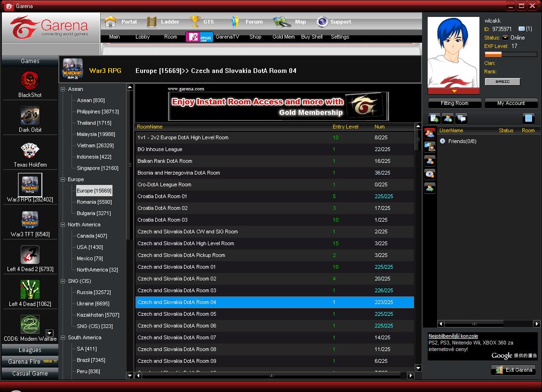542x392 pixels.
Task: Select the COD6 Modern Warfare game icon
Action: tap(30, 324)
